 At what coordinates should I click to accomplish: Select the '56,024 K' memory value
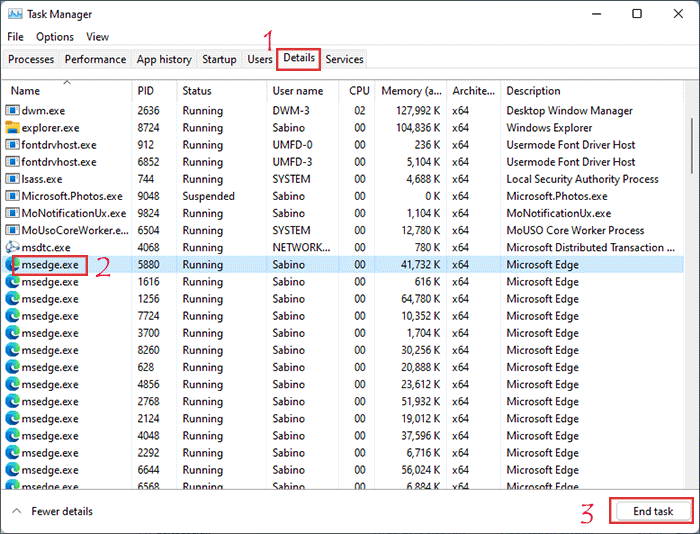tap(421, 470)
